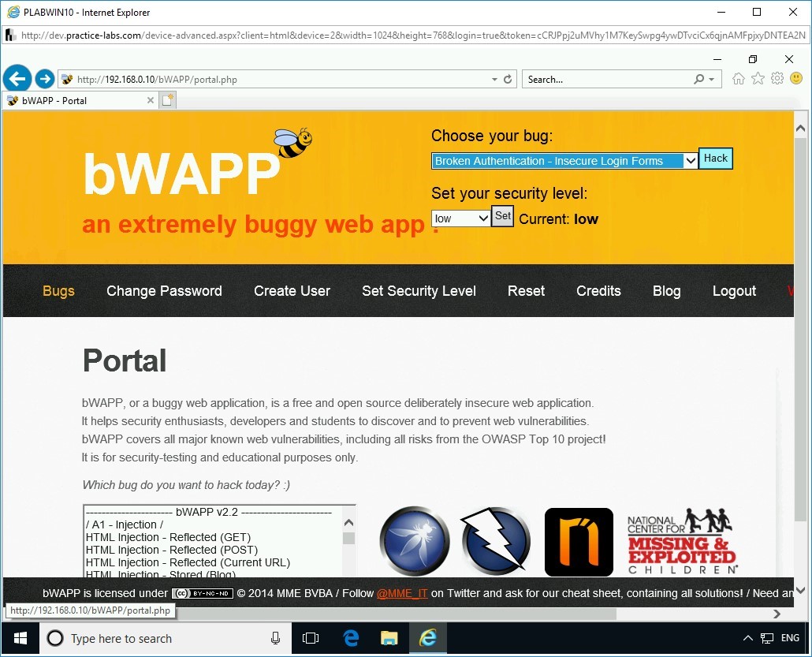812x657 pixels.
Task: Expand the search box dropdown arrow
Action: 713,79
